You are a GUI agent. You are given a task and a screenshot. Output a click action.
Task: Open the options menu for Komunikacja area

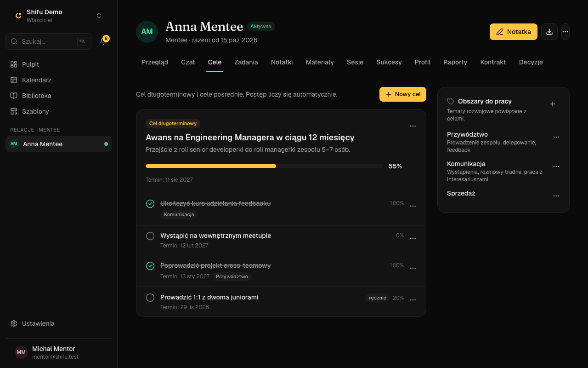point(556,167)
